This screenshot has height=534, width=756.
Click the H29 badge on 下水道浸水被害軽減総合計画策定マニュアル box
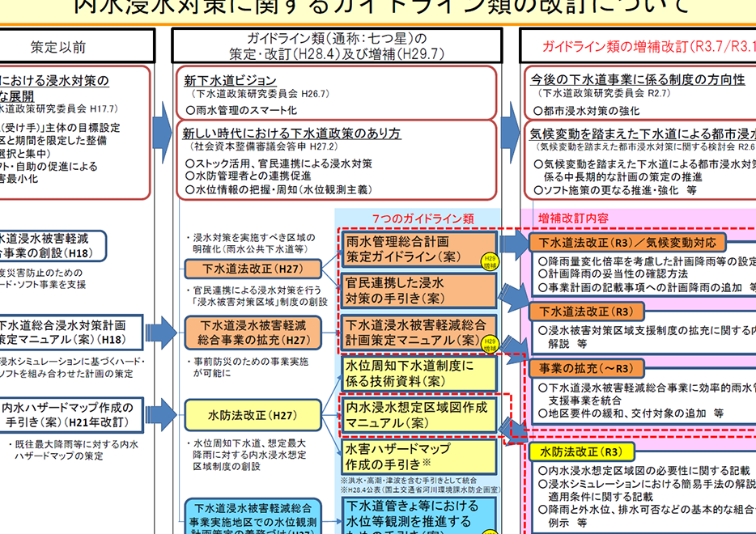point(491,343)
